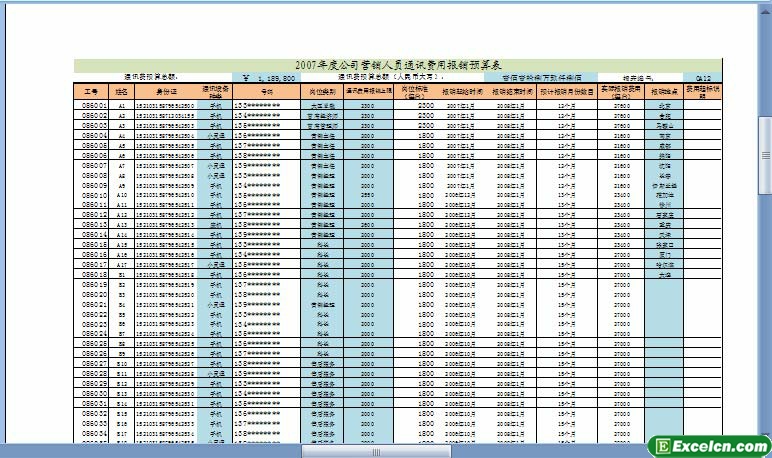Select the position standard 1800 in row 086004

pos(415,135)
